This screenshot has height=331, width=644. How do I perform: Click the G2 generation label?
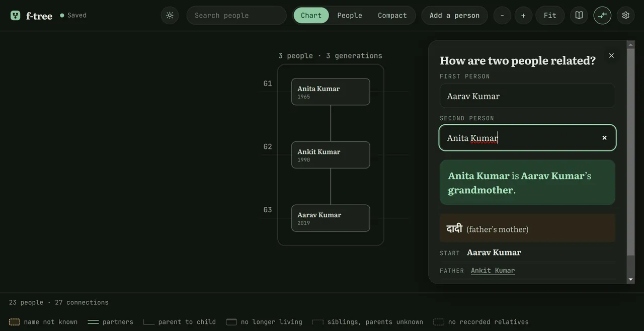(268, 147)
